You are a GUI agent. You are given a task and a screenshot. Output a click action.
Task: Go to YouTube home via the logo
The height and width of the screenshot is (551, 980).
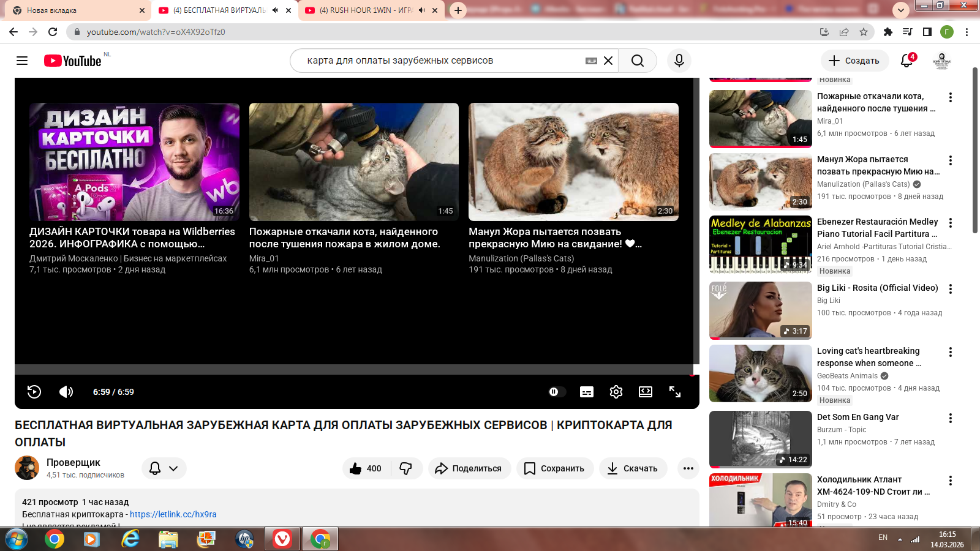[72, 61]
